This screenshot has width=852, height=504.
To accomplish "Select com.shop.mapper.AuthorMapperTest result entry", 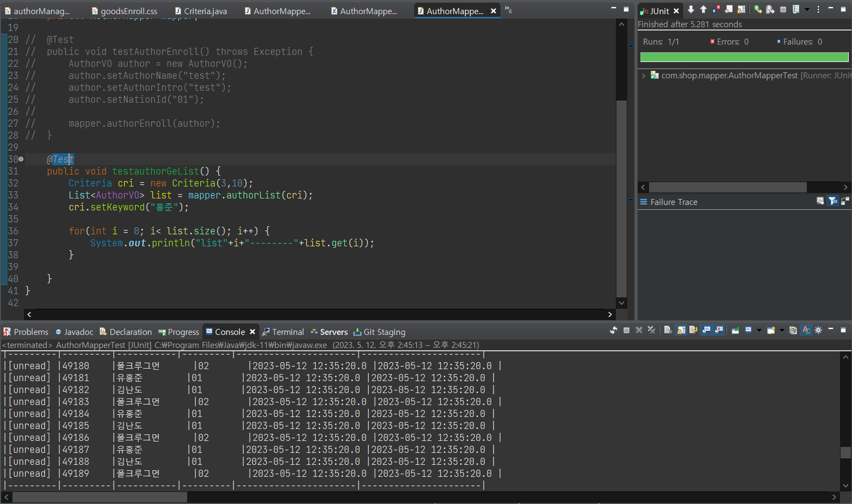I will (729, 76).
